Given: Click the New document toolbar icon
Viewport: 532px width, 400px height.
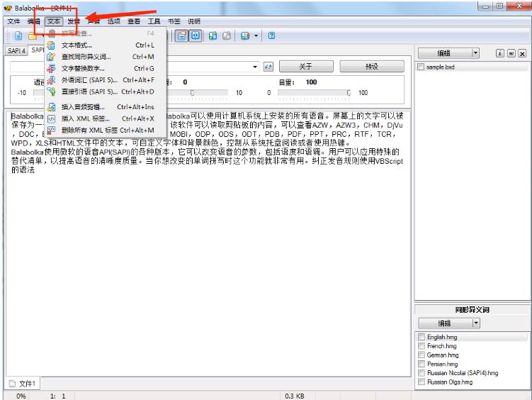Looking at the screenshot, I should [x=18, y=35].
